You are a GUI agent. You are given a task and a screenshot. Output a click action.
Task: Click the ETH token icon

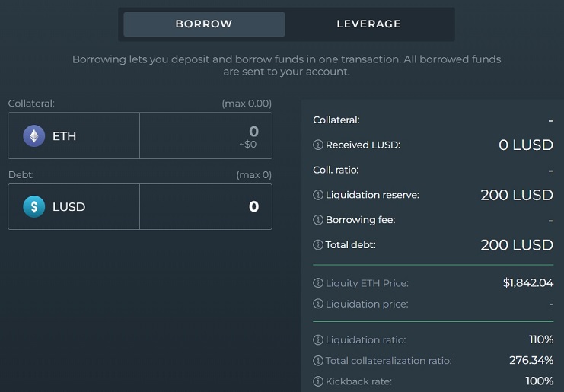point(33,136)
